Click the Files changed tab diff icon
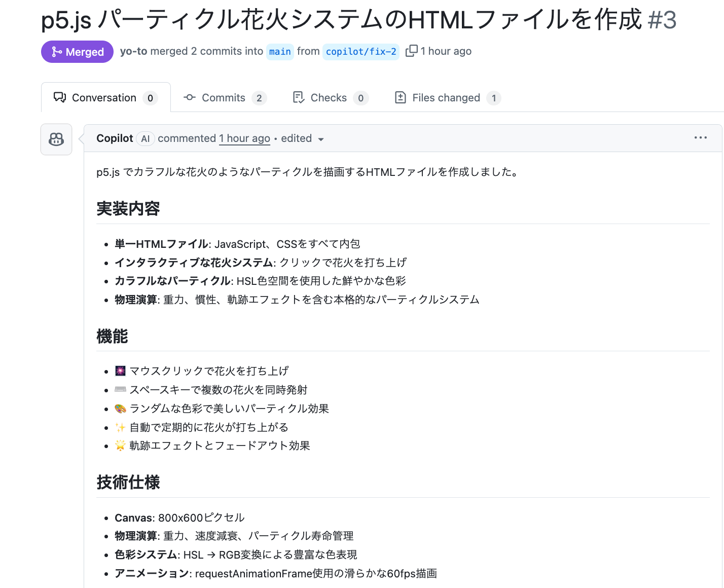This screenshot has width=724, height=588. 401,97
